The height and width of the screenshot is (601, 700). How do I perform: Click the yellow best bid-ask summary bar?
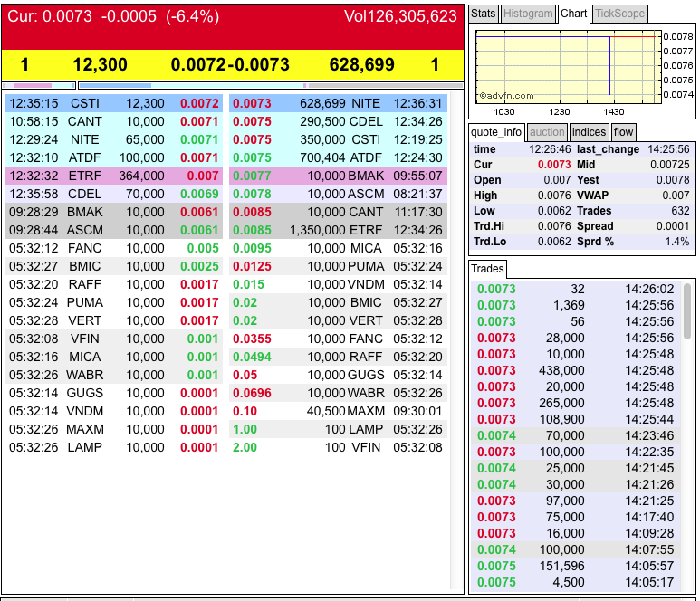coord(233,65)
